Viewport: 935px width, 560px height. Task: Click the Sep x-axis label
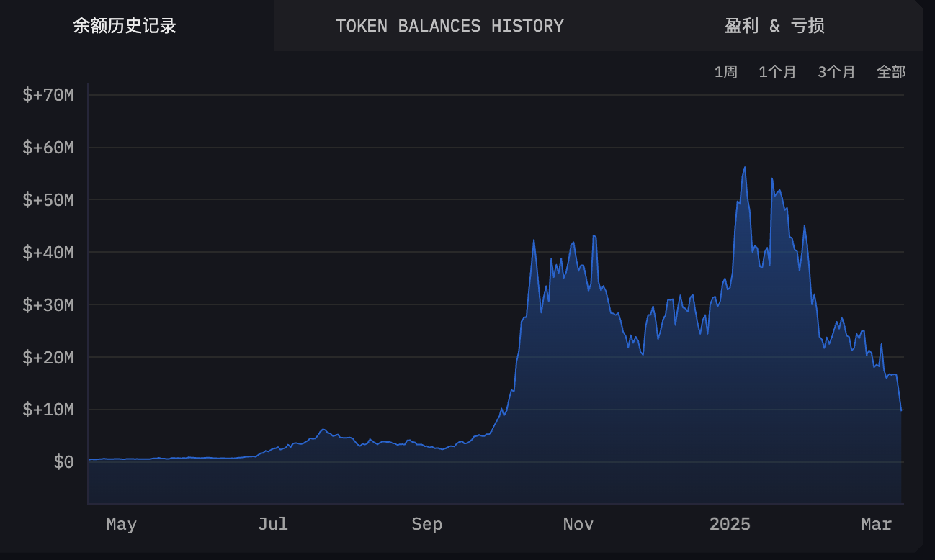tap(426, 525)
